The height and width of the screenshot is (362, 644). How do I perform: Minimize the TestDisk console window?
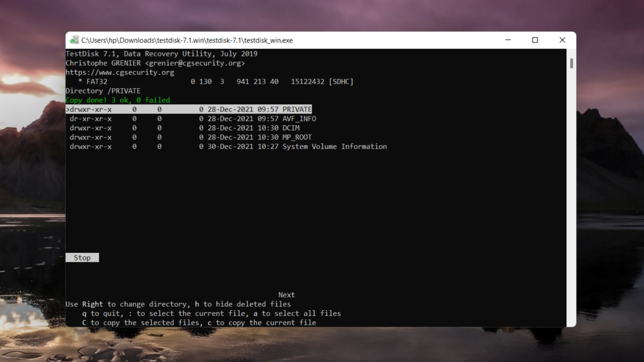[x=508, y=40]
